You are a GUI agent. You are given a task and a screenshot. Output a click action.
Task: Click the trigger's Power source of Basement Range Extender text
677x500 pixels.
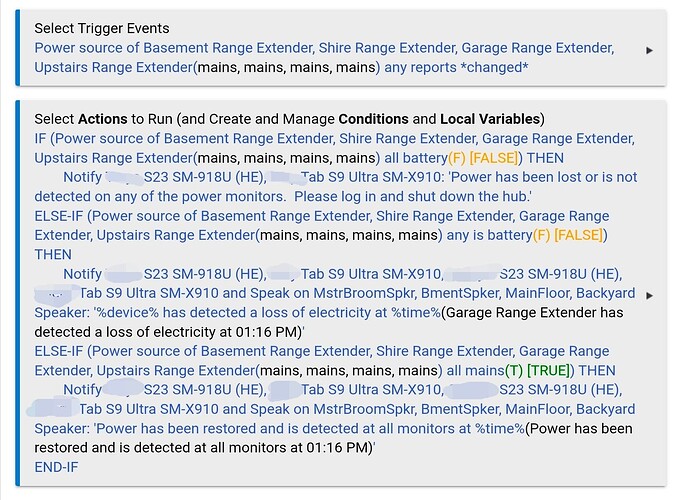tap(174, 47)
